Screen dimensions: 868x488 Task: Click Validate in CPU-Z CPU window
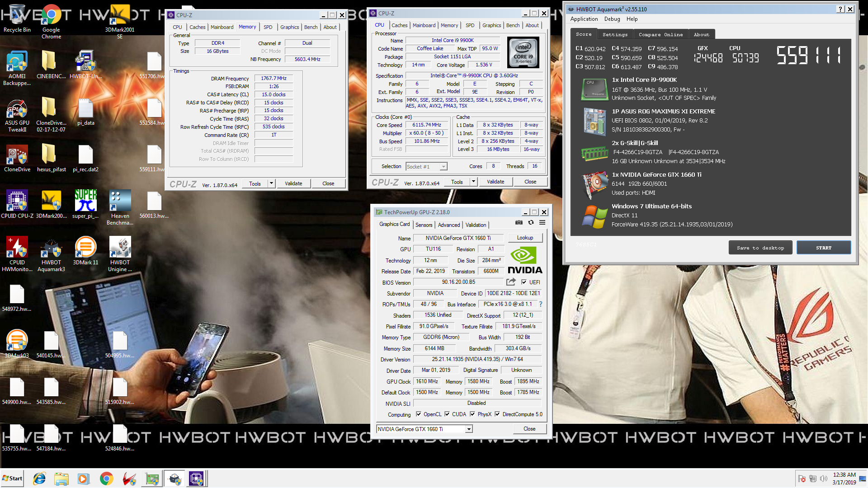tap(495, 182)
